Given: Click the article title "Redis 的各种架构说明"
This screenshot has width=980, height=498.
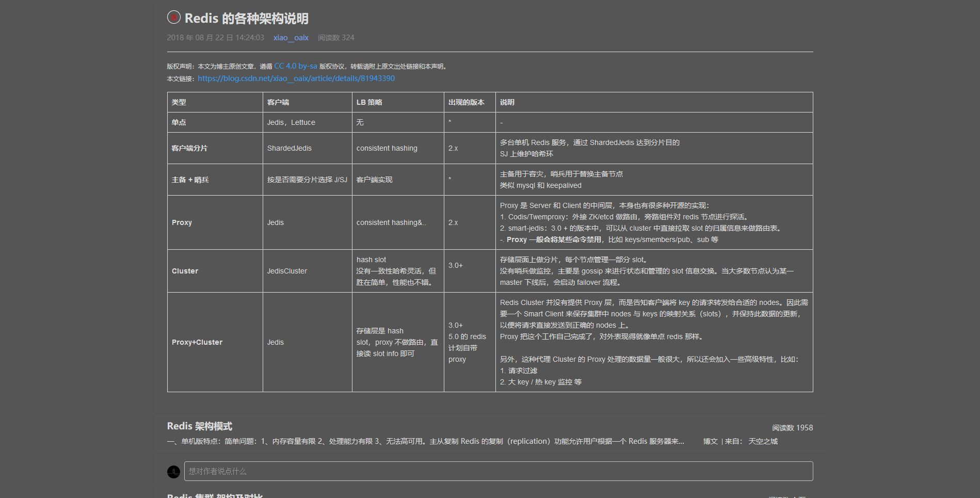Looking at the screenshot, I should 247,19.
